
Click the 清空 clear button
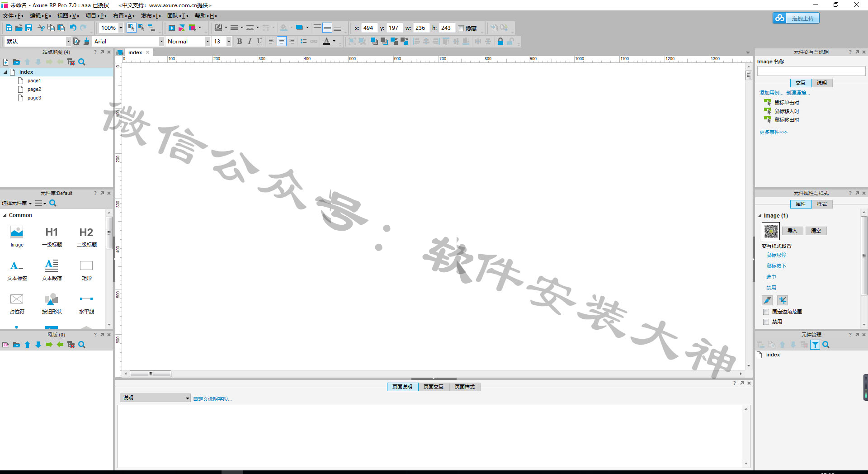(x=816, y=231)
